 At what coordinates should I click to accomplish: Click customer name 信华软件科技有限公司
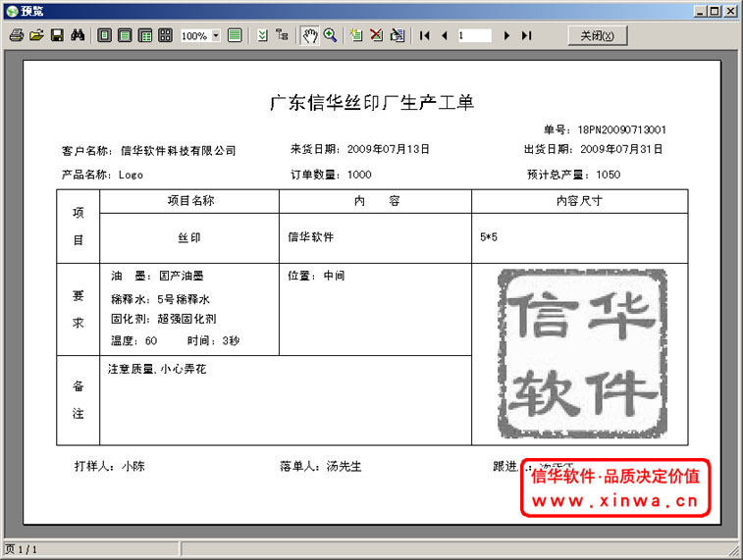(x=179, y=151)
